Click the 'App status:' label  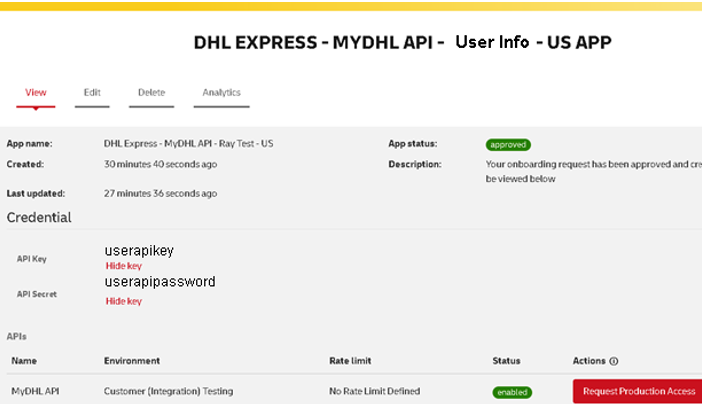pyautogui.click(x=413, y=144)
